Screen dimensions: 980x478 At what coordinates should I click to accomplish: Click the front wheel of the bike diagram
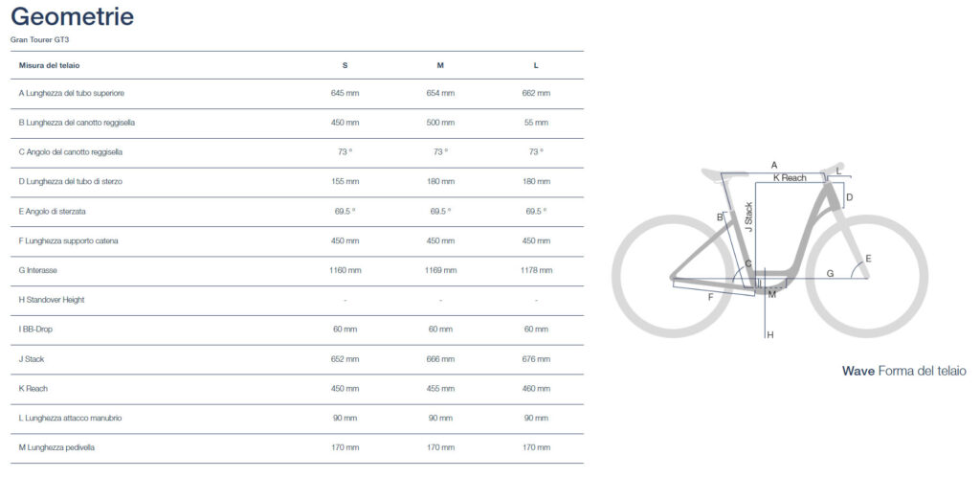(x=867, y=277)
